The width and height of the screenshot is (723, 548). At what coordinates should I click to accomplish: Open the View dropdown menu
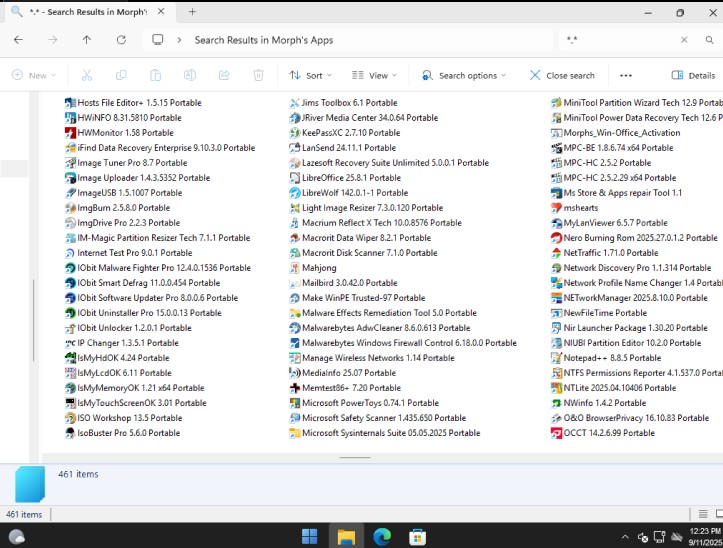coord(374,75)
